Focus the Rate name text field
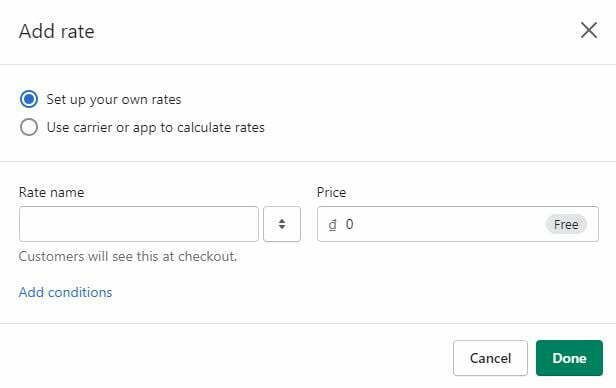Screen dimensions: 616x388 coord(139,224)
